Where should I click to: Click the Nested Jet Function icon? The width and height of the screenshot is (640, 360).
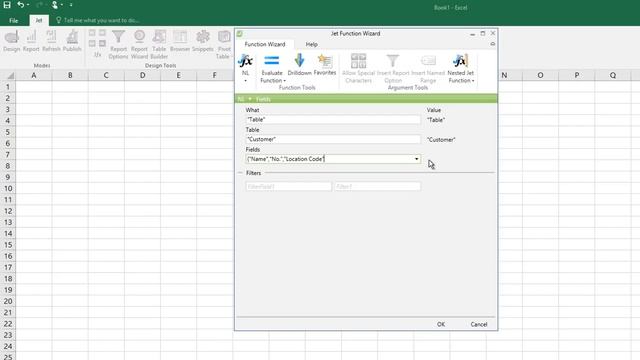click(x=460, y=61)
